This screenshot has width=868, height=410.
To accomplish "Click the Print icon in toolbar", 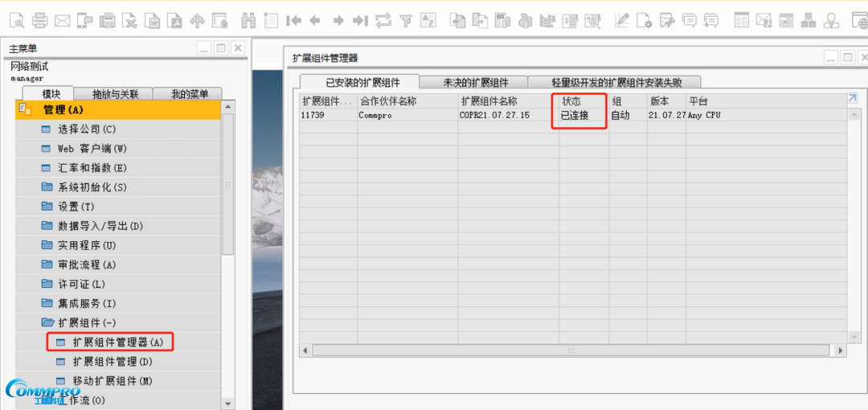I will (39, 20).
